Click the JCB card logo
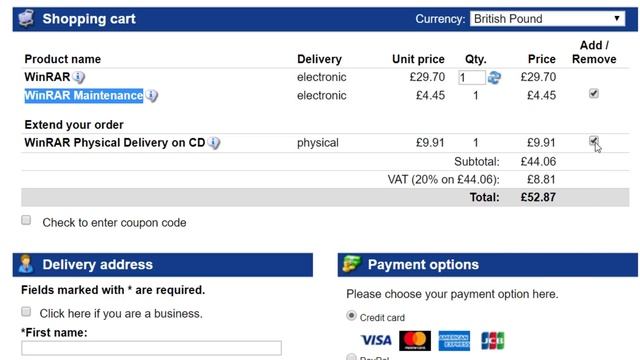 (x=493, y=340)
